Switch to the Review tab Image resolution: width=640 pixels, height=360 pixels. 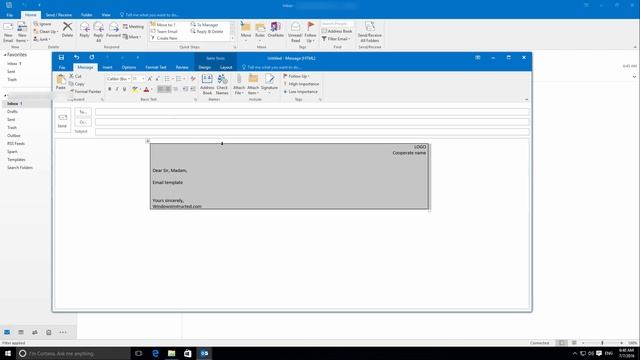click(182, 67)
